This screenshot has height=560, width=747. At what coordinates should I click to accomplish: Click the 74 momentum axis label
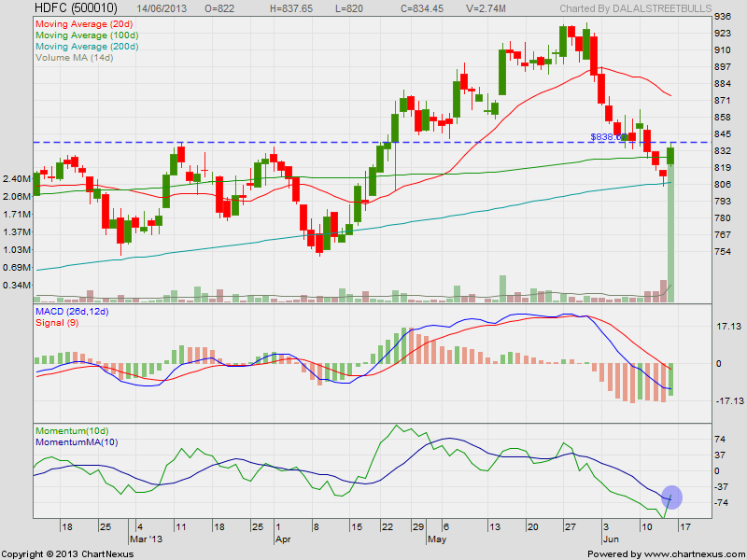click(720, 439)
